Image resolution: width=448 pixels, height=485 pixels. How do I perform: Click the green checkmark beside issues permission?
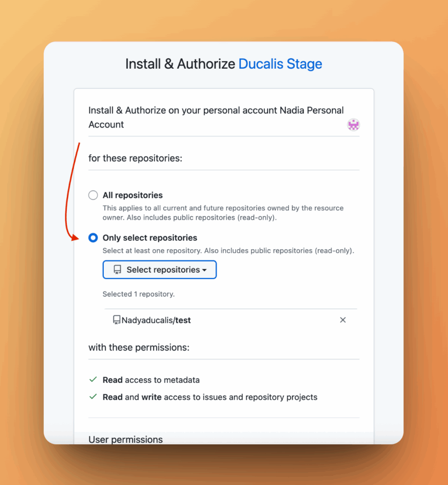[93, 397]
